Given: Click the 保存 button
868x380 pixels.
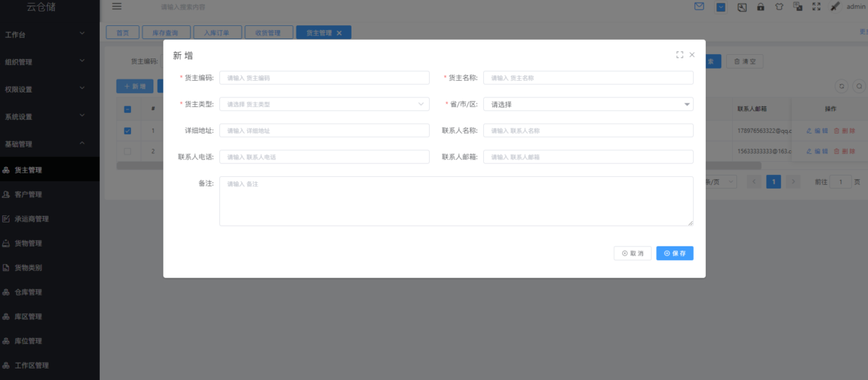Looking at the screenshot, I should click(x=675, y=253).
